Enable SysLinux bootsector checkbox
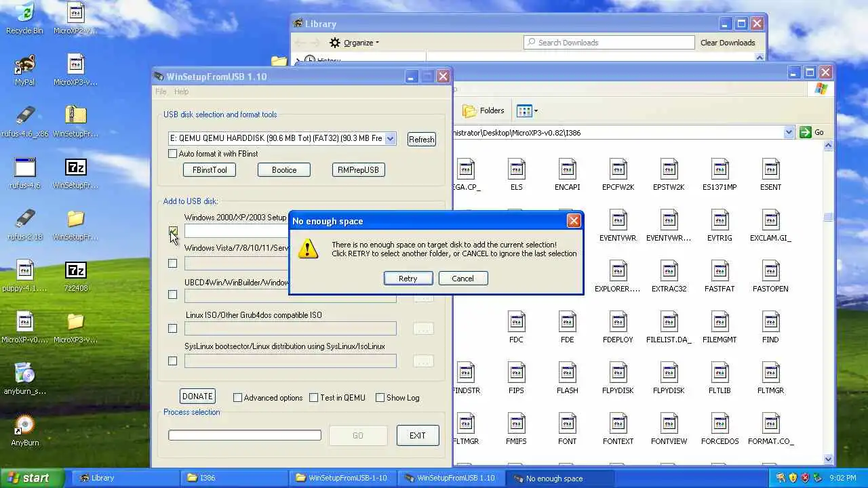 pyautogui.click(x=172, y=361)
